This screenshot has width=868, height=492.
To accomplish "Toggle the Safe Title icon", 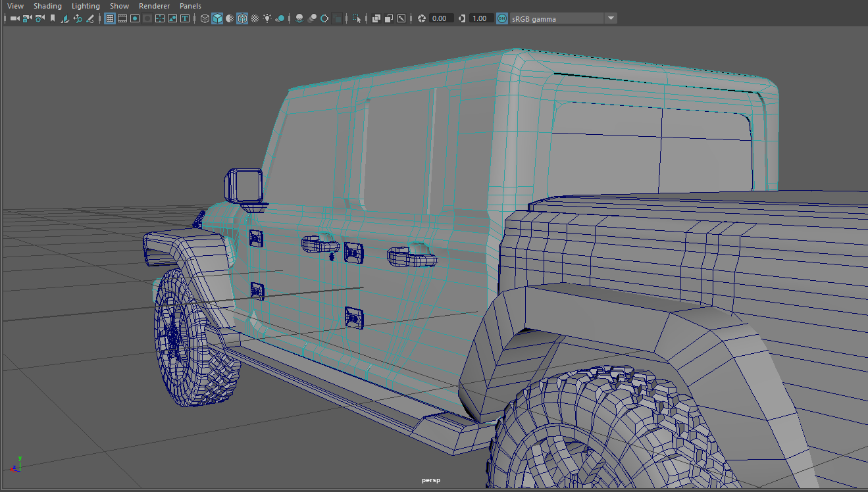I will [x=185, y=18].
